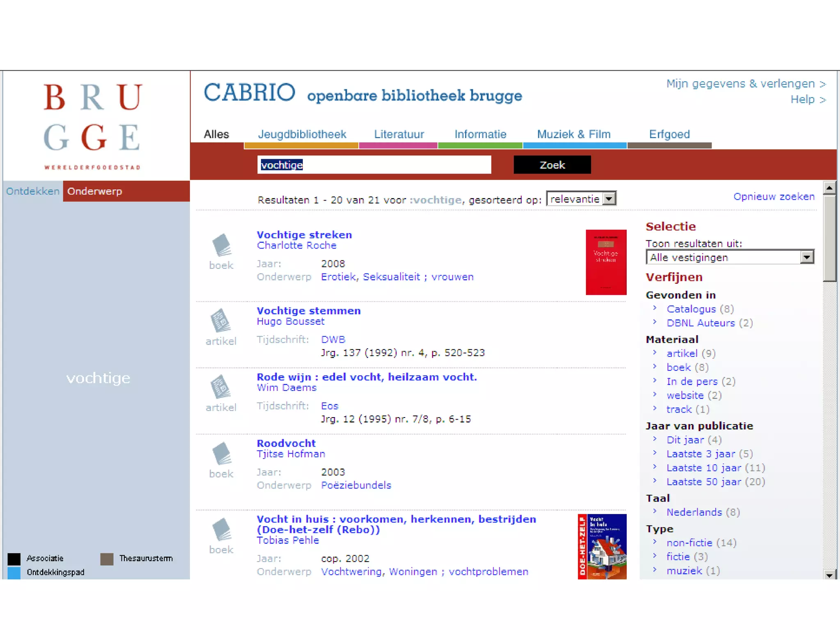Open the red Vochtige streken cover thumbnail
The width and height of the screenshot is (840, 630).
tap(606, 262)
